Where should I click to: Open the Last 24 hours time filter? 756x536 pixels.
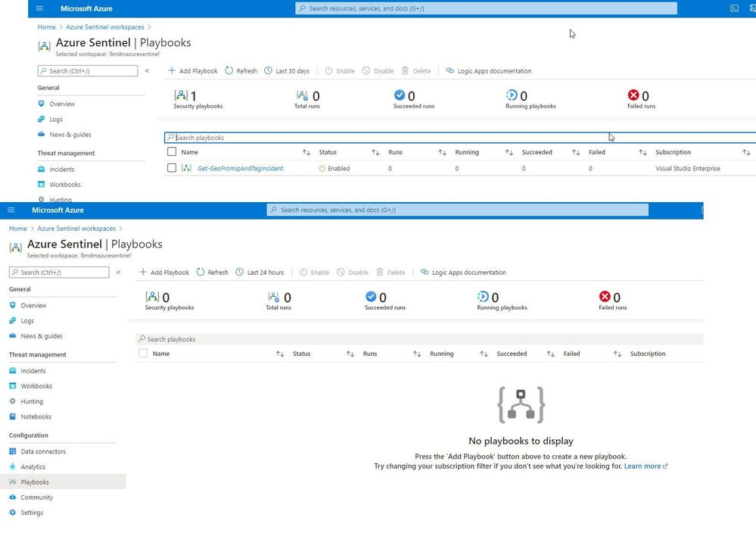[x=260, y=273]
